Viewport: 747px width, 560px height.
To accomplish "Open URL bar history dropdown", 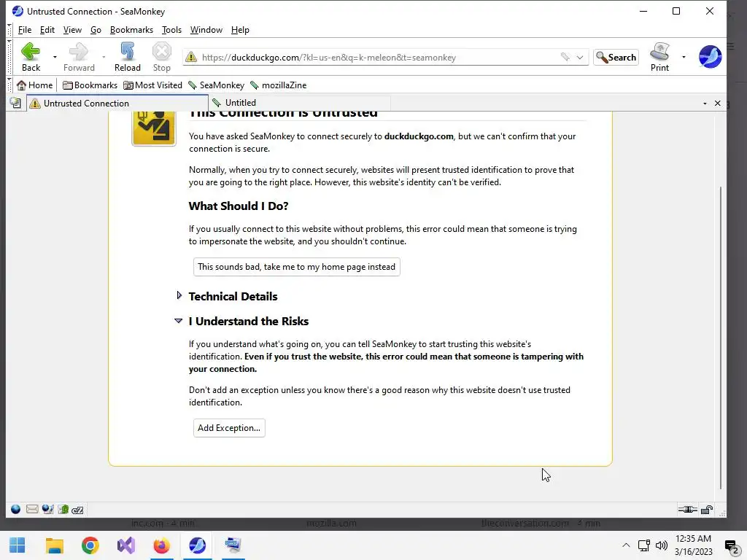I will 580,57.
